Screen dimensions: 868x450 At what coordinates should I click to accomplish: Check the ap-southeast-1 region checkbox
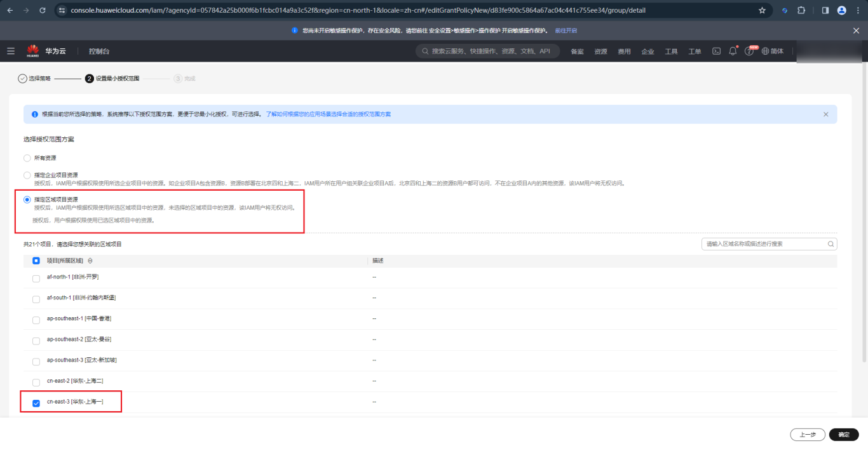click(36, 320)
